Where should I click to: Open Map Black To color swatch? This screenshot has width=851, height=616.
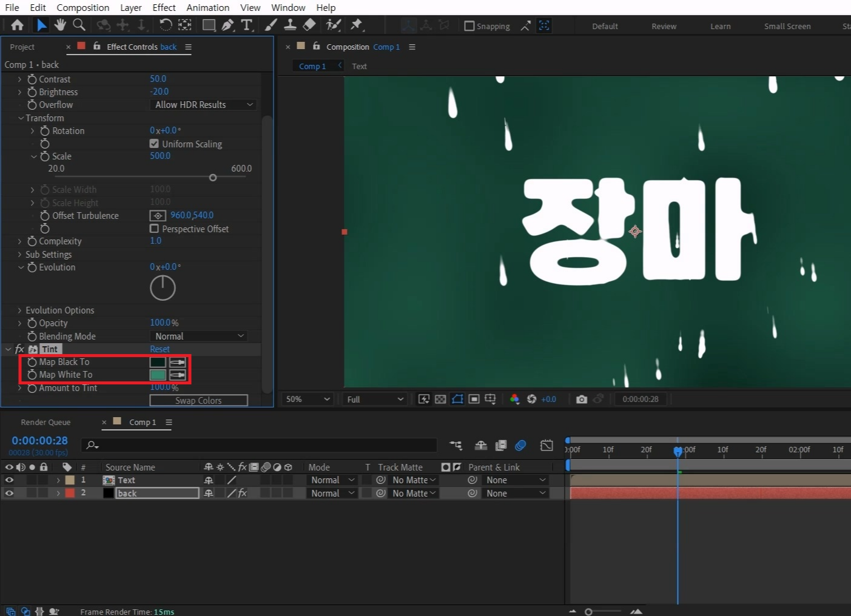pos(158,362)
